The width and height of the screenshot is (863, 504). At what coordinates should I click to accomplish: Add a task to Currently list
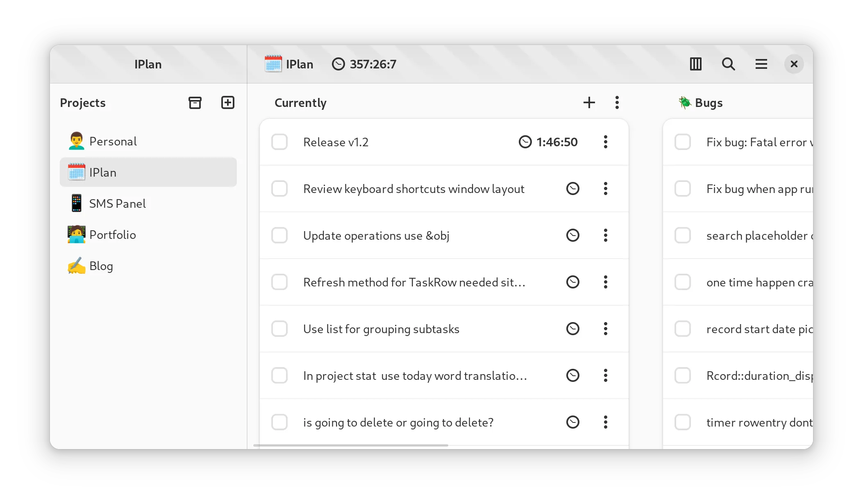[589, 102]
